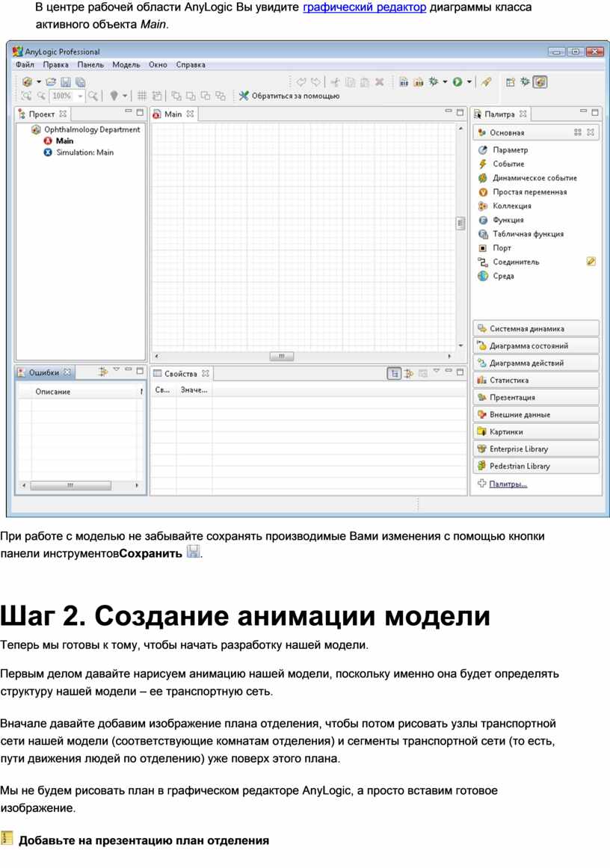Open the Панель menu
The height and width of the screenshot is (868, 610).
(90, 64)
